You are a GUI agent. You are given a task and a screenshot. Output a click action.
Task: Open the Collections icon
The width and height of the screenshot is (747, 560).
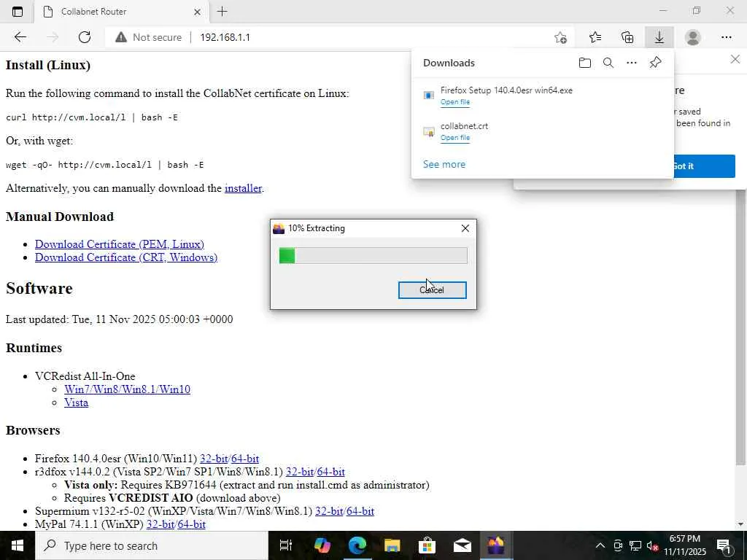coord(627,37)
